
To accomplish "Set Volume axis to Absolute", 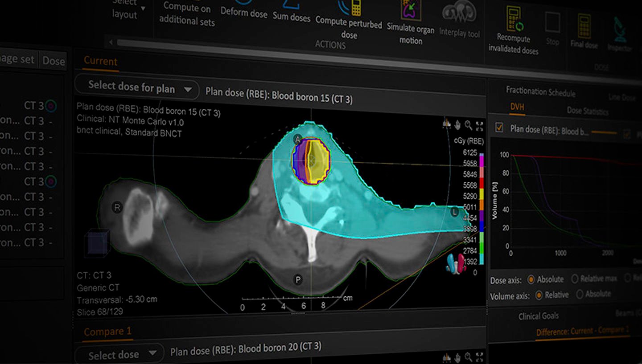I will click(580, 294).
